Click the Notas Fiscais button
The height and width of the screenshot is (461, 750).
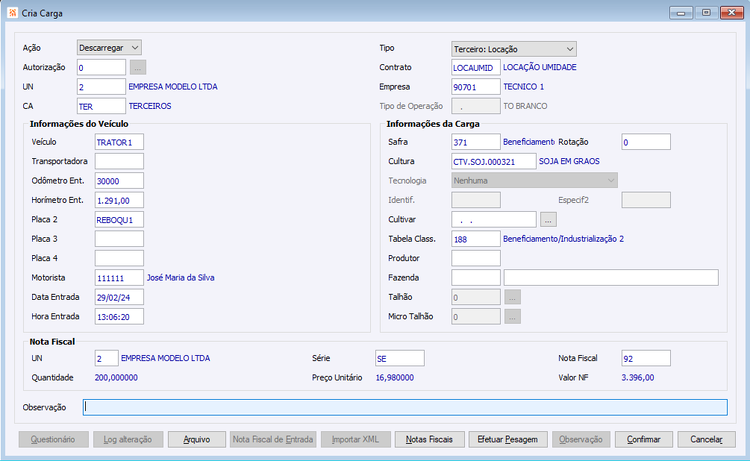[x=430, y=439]
